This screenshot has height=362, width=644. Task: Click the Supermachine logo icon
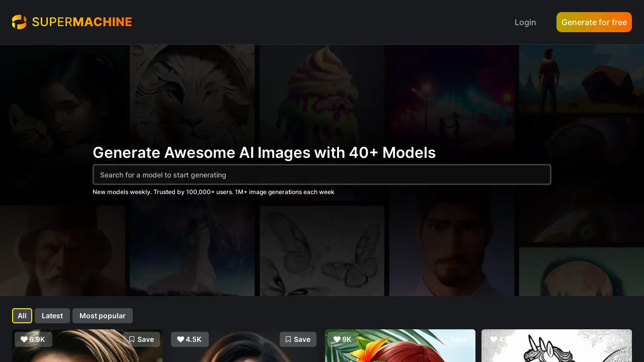[x=19, y=22]
